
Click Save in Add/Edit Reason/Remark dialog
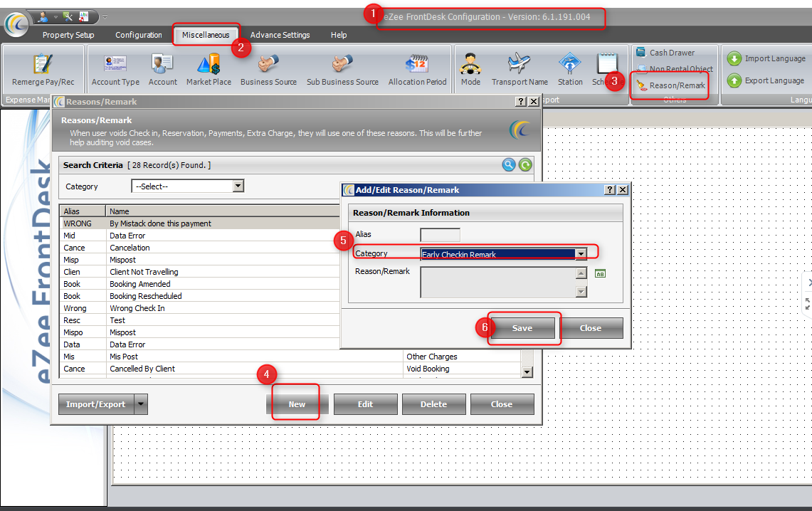point(522,327)
